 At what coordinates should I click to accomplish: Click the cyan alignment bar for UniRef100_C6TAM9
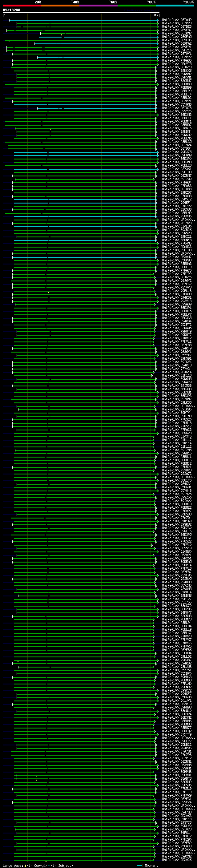point(83,20)
